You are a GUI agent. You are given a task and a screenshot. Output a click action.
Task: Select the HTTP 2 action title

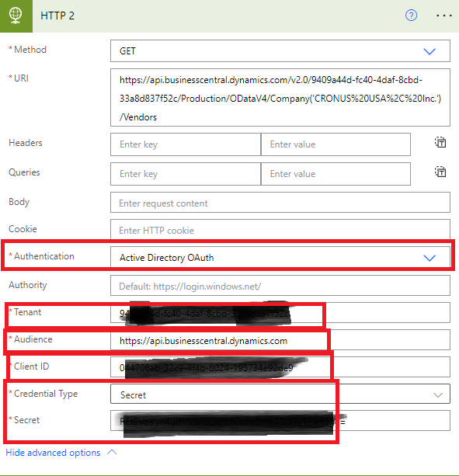tap(57, 16)
